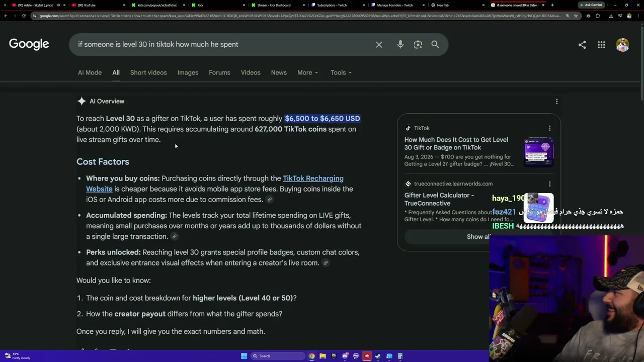The height and width of the screenshot is (362, 644).
Task: Open File Explorer from the taskbar
Action: 323,356
